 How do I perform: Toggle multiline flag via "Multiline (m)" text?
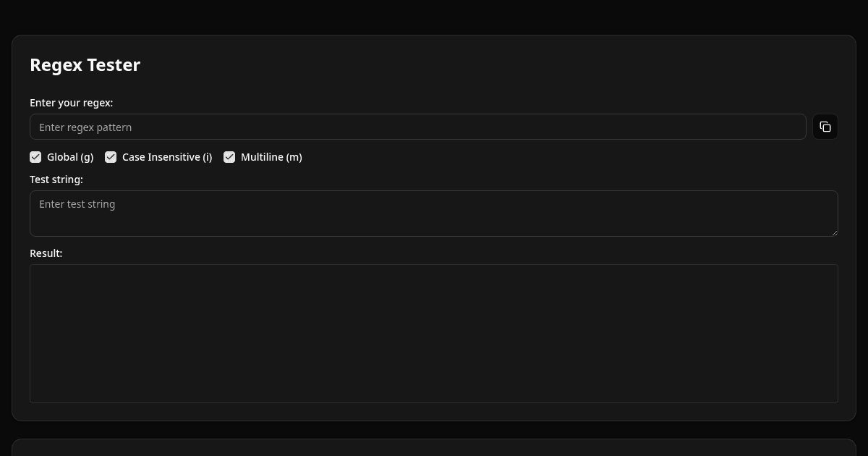click(271, 157)
